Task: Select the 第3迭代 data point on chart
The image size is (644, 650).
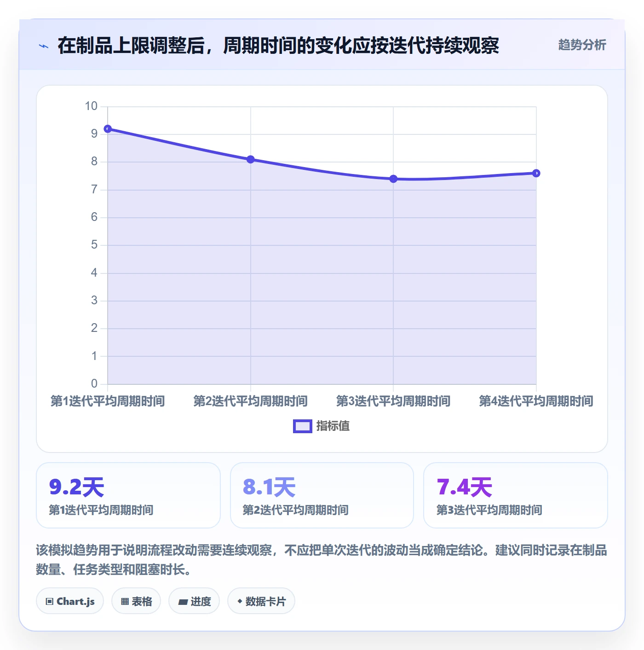Action: [393, 179]
